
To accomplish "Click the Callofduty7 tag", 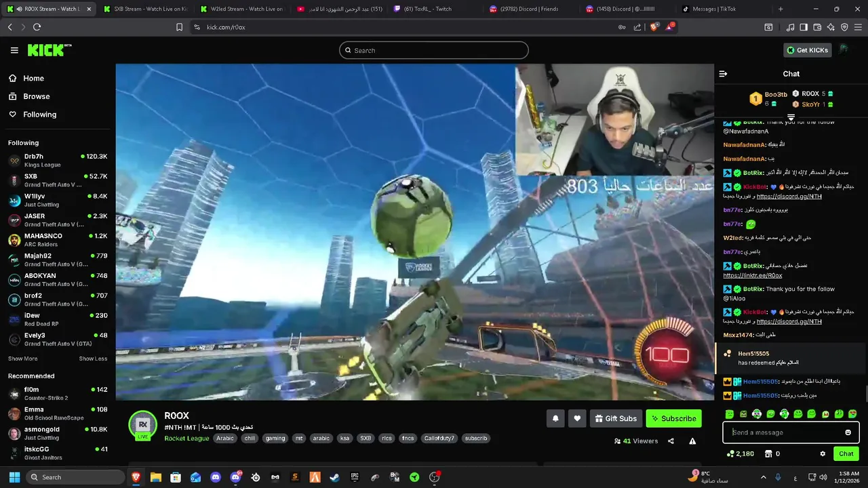I will point(439,439).
